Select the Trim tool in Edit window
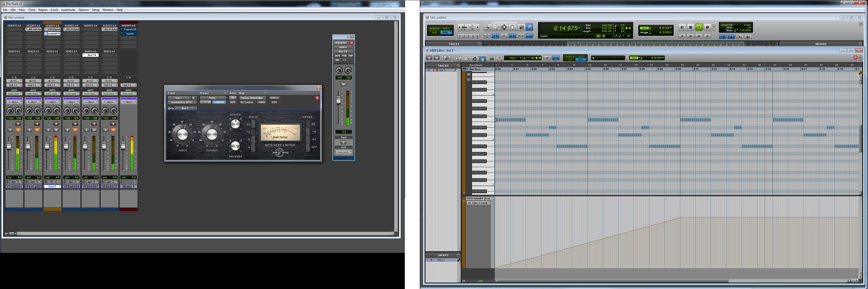868x289 pixels. (x=496, y=27)
